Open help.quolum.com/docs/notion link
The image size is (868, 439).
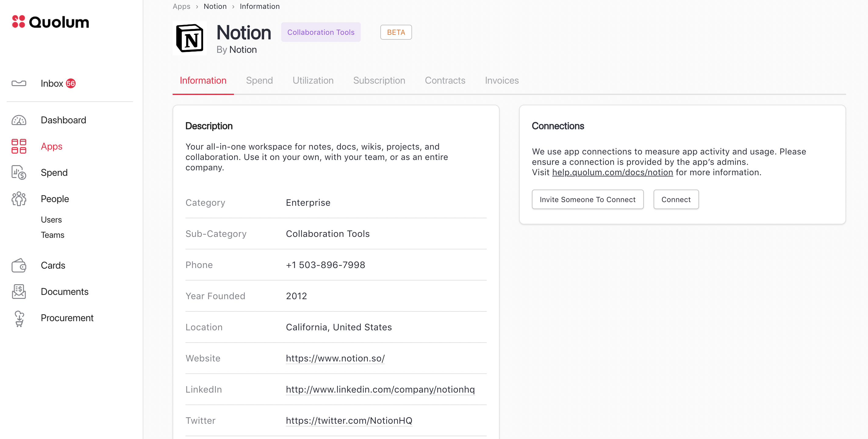(x=612, y=172)
